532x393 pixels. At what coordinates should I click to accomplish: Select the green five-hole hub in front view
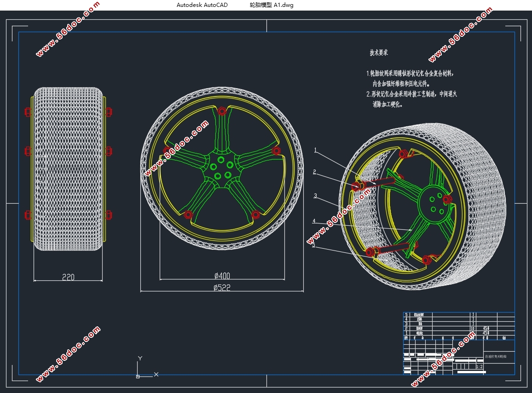click(x=222, y=170)
